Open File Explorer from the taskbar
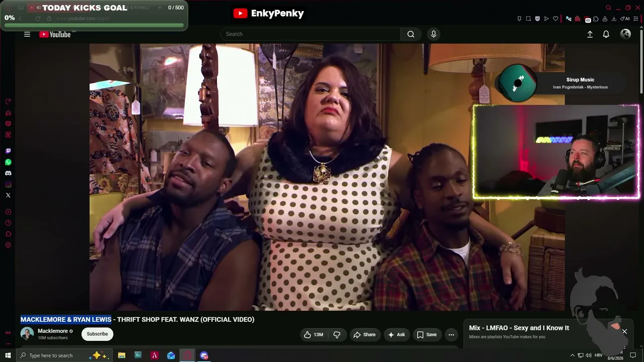 pyautogui.click(x=122, y=355)
